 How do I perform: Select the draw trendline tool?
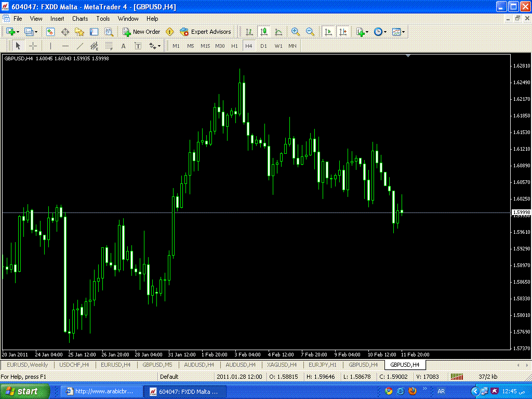[79, 46]
